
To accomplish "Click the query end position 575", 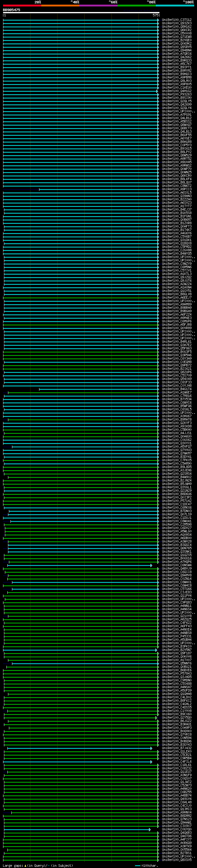I will [155, 15].
